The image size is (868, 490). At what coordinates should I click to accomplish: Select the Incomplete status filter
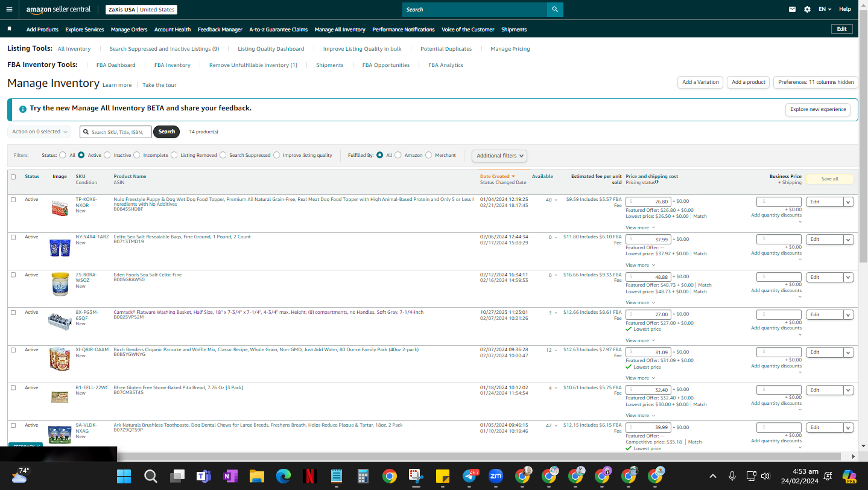tap(137, 155)
